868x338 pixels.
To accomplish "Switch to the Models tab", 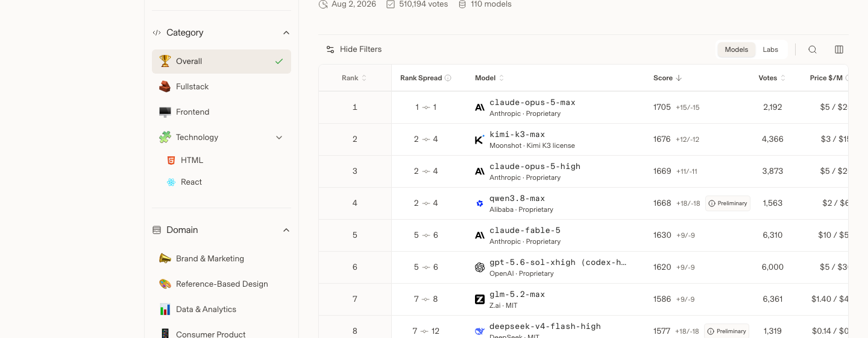I will coord(737,49).
